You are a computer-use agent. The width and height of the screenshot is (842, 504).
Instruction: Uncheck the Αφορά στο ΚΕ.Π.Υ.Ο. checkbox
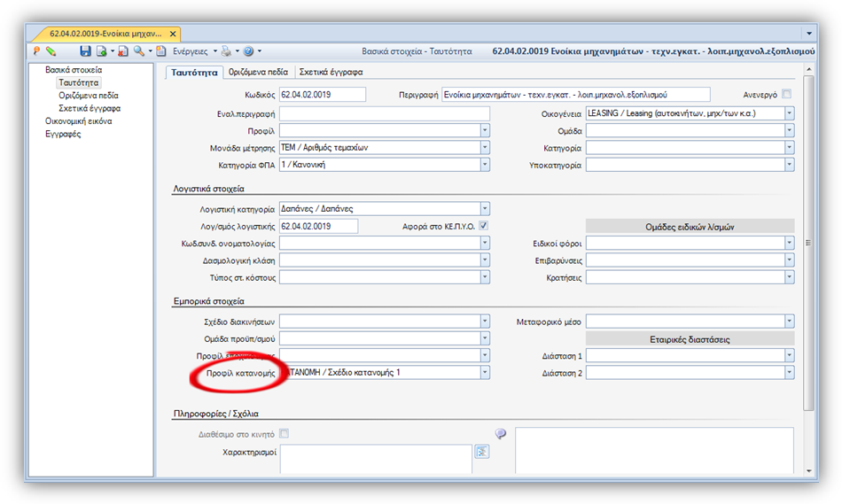coord(484,226)
